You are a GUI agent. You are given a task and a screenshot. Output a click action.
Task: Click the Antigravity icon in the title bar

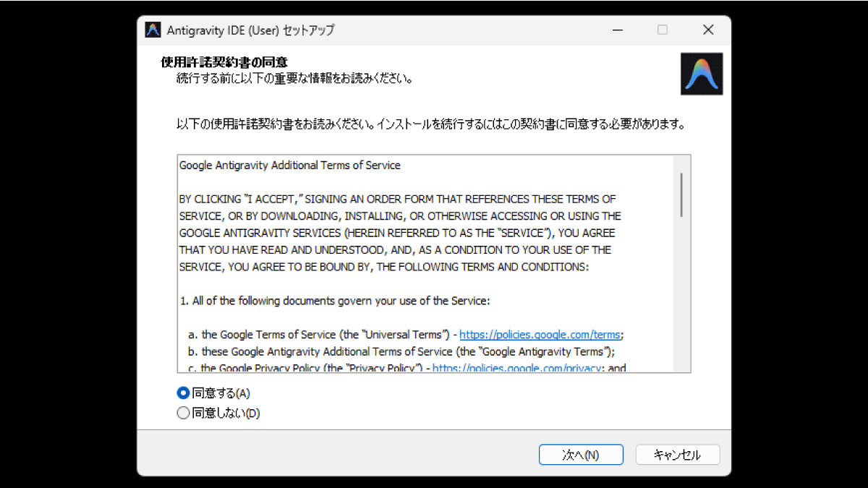pyautogui.click(x=153, y=30)
